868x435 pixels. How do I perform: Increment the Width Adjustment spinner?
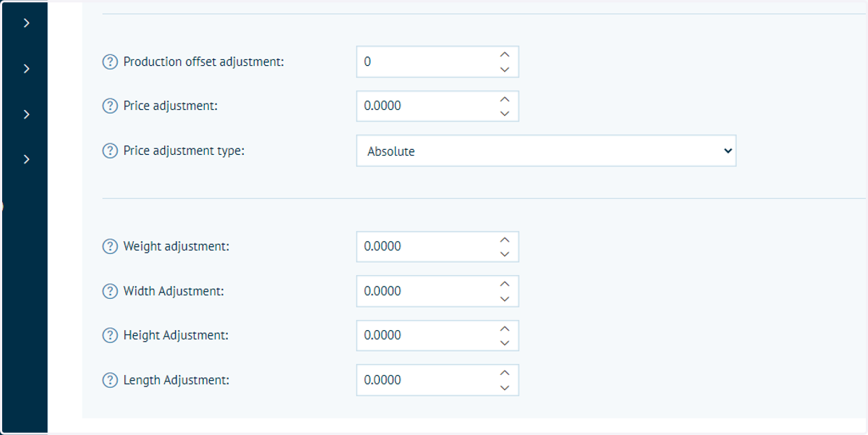[x=505, y=284]
